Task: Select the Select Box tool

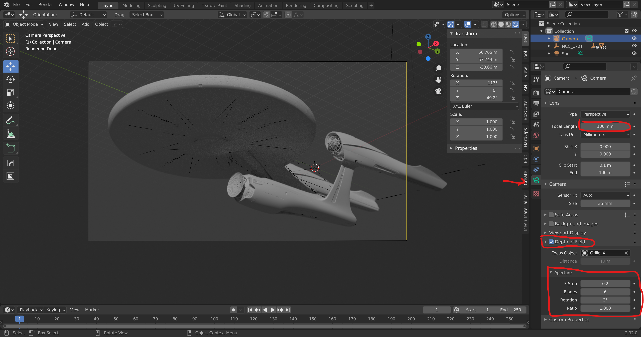Action: coord(11,39)
